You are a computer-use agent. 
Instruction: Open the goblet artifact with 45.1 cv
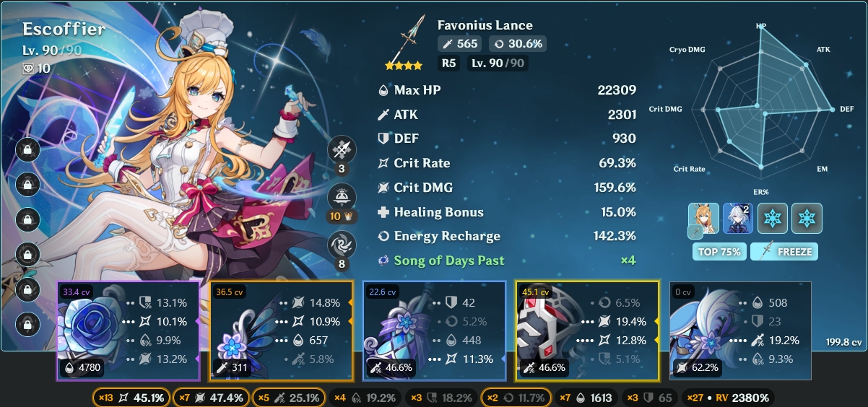pyautogui.click(x=588, y=331)
